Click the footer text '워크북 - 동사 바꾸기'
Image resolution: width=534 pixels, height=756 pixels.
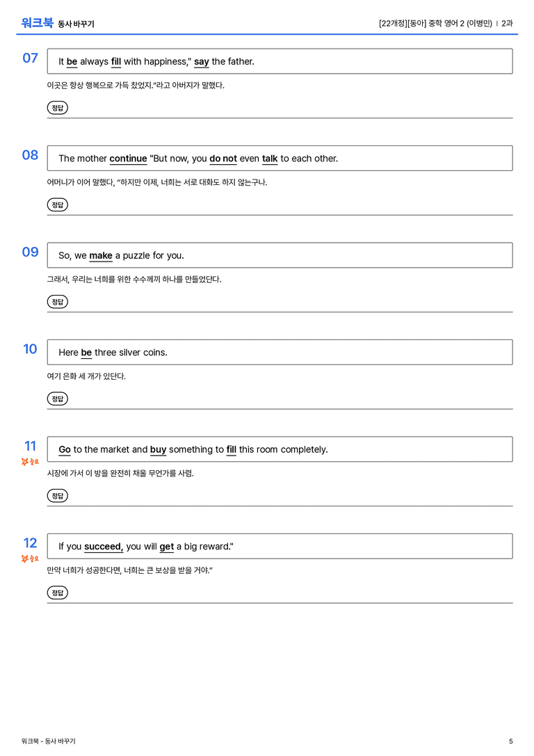(x=48, y=741)
